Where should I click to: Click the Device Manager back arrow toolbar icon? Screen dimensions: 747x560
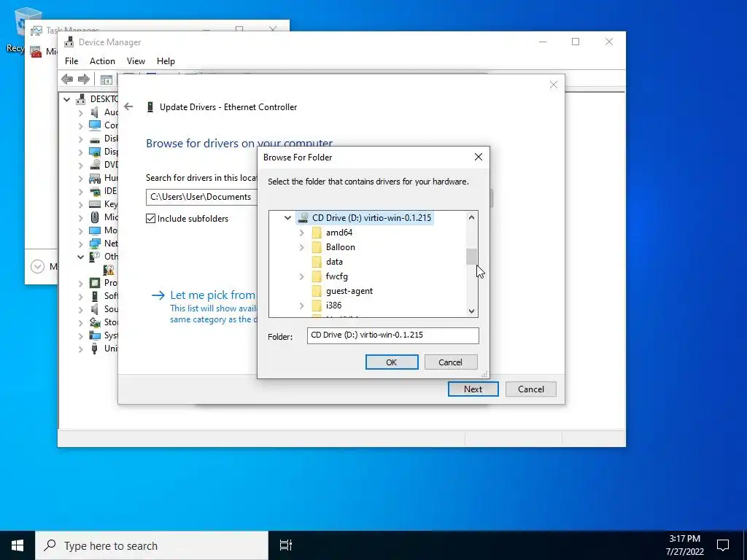click(67, 79)
